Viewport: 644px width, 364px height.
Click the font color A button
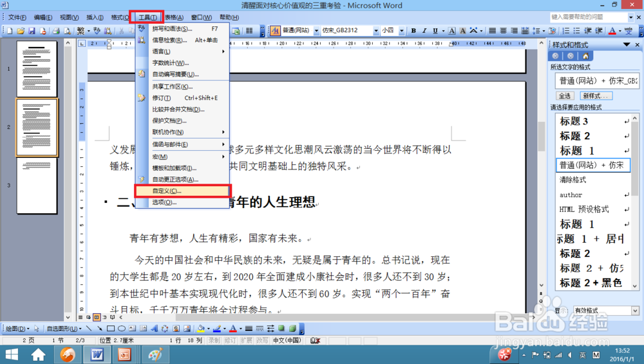612,31
